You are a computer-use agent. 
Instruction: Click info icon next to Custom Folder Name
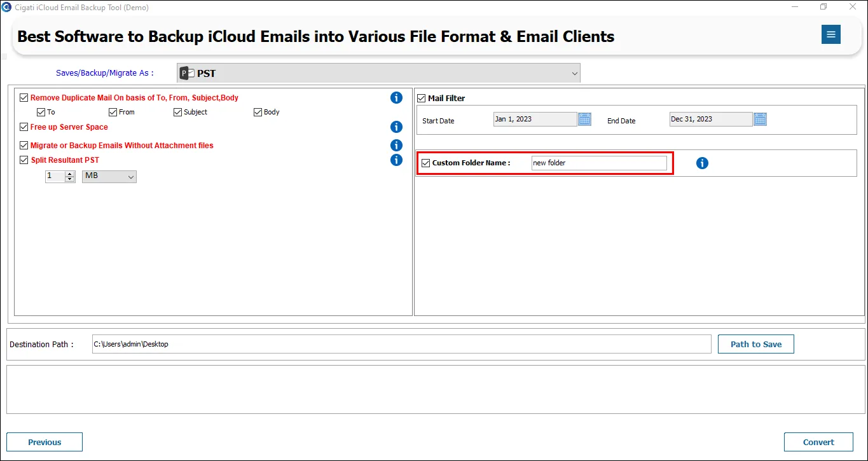(x=702, y=163)
